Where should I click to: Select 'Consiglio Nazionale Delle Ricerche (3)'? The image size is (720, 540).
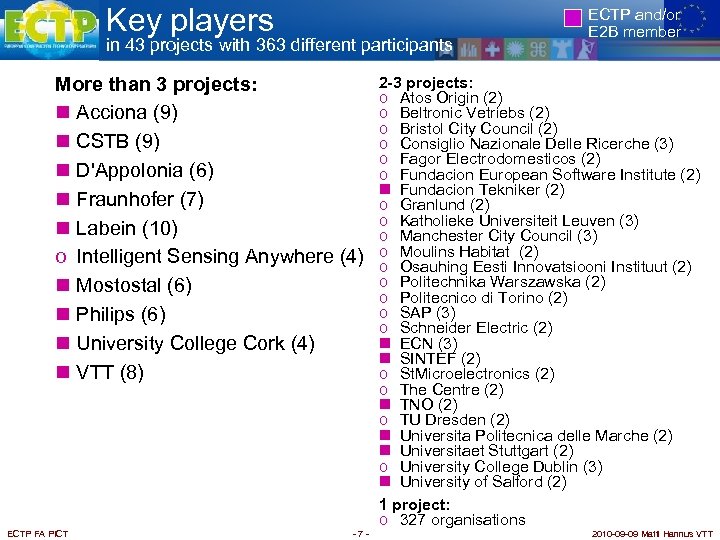[x=536, y=144]
